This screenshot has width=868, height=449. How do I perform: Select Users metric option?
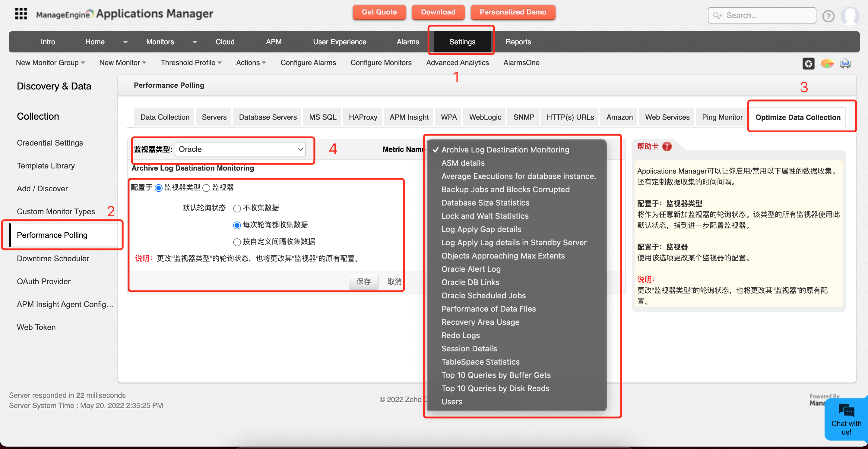pyautogui.click(x=516, y=402)
